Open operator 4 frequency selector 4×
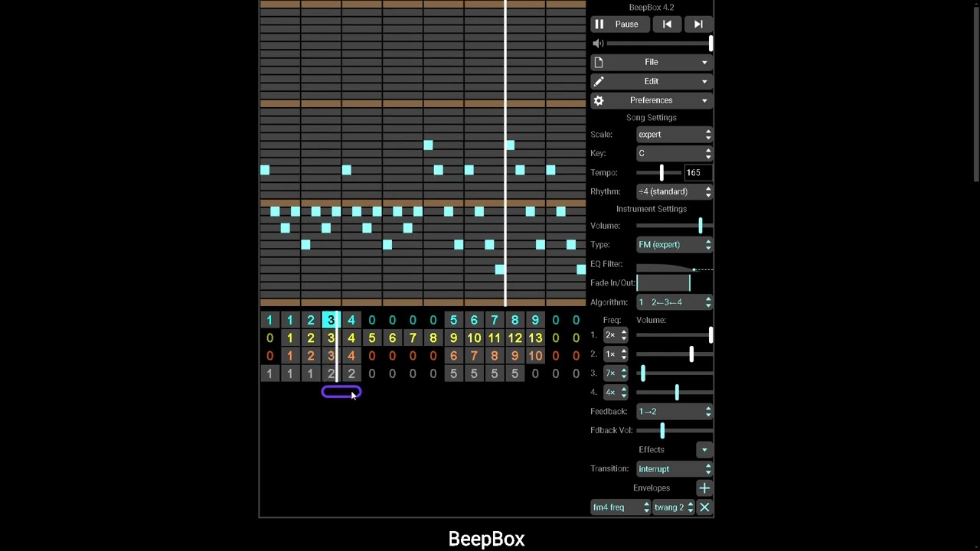980x551 pixels. pyautogui.click(x=616, y=393)
